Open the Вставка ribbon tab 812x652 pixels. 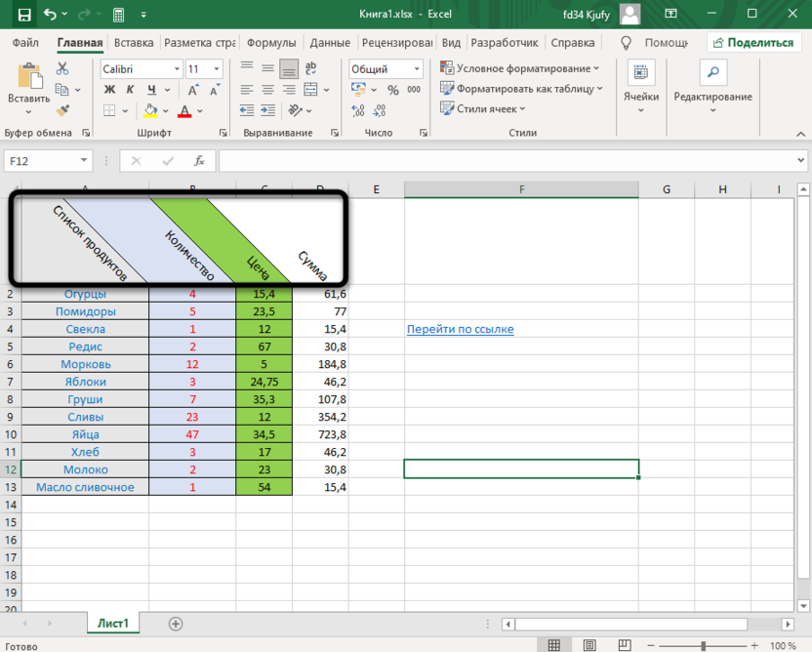point(133,43)
